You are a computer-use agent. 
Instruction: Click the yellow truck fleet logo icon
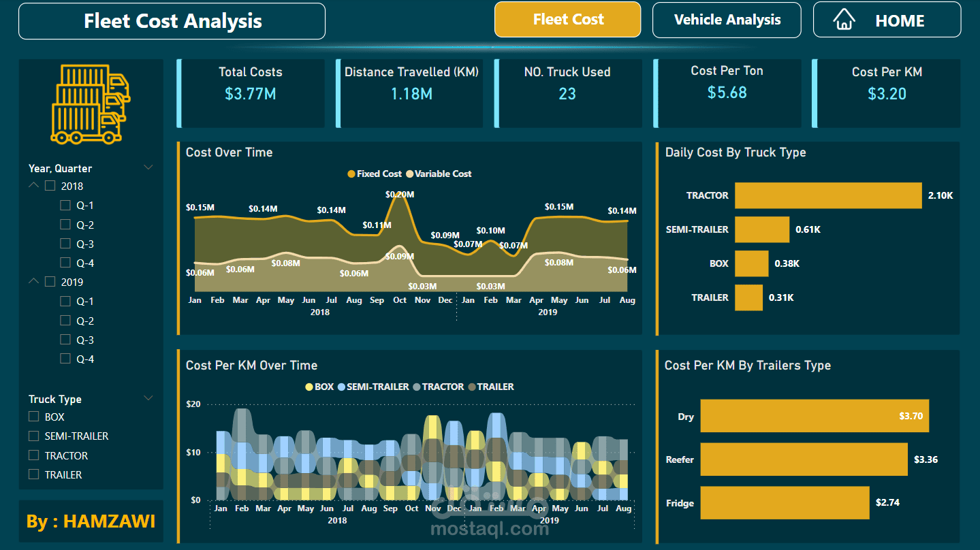[91, 103]
